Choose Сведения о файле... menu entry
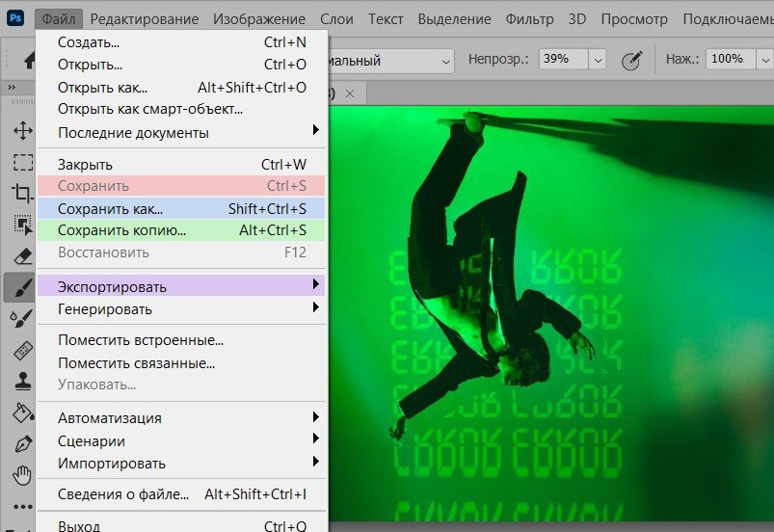 (181, 494)
